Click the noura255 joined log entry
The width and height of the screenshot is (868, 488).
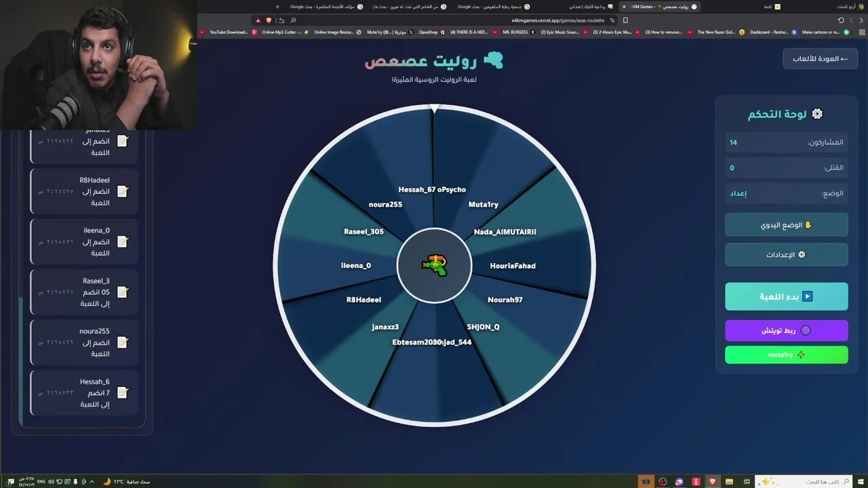(x=84, y=342)
